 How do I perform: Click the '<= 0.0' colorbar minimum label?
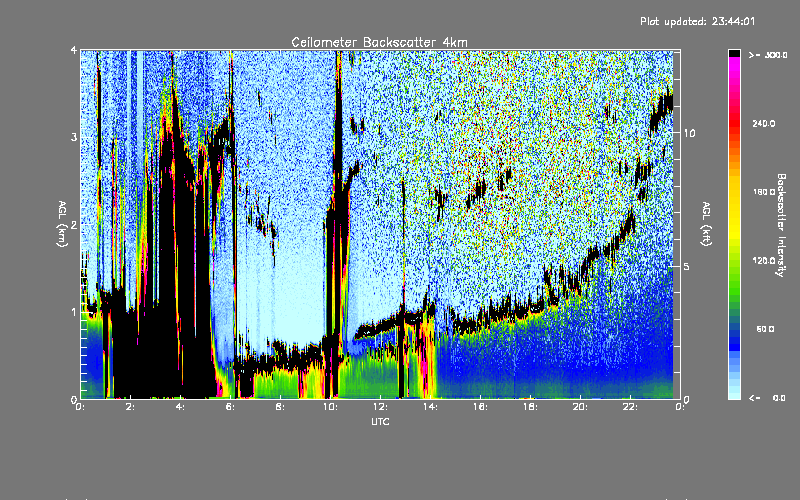pyautogui.click(x=767, y=398)
